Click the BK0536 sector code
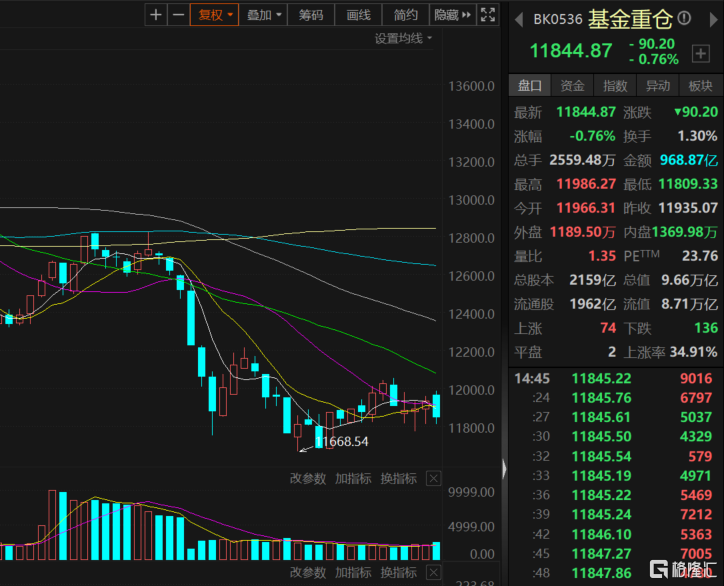The height and width of the screenshot is (586, 724). click(x=558, y=19)
